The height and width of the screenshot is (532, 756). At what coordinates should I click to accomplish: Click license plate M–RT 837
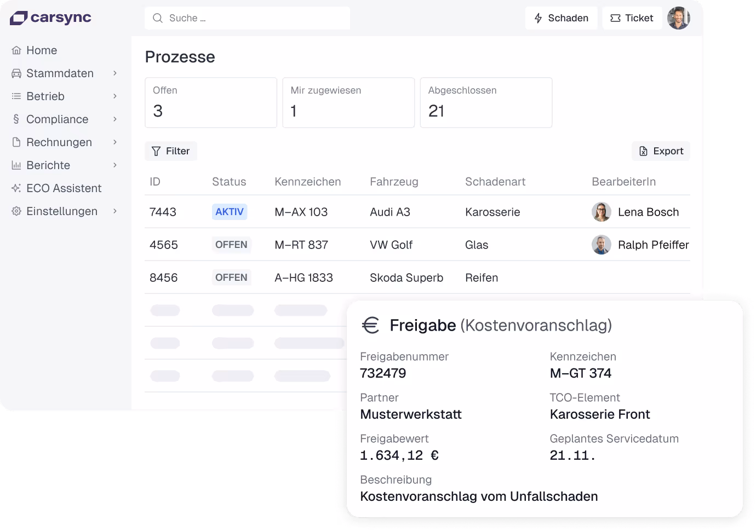[301, 245]
